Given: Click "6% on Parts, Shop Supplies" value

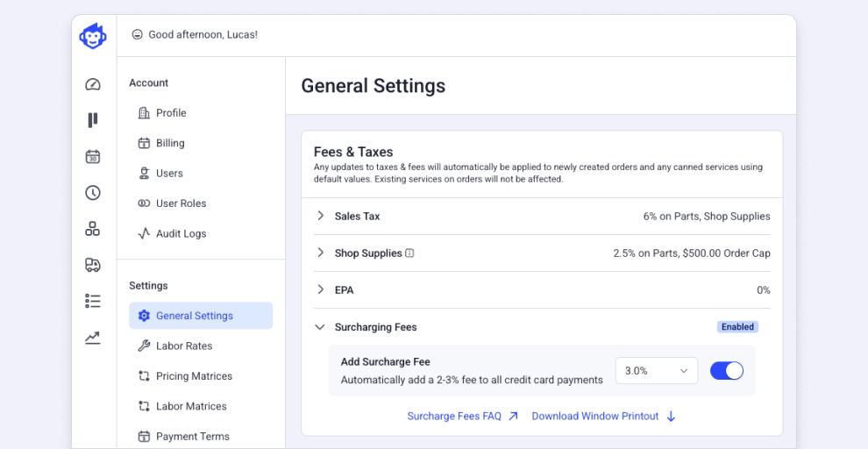Looking at the screenshot, I should click(707, 216).
